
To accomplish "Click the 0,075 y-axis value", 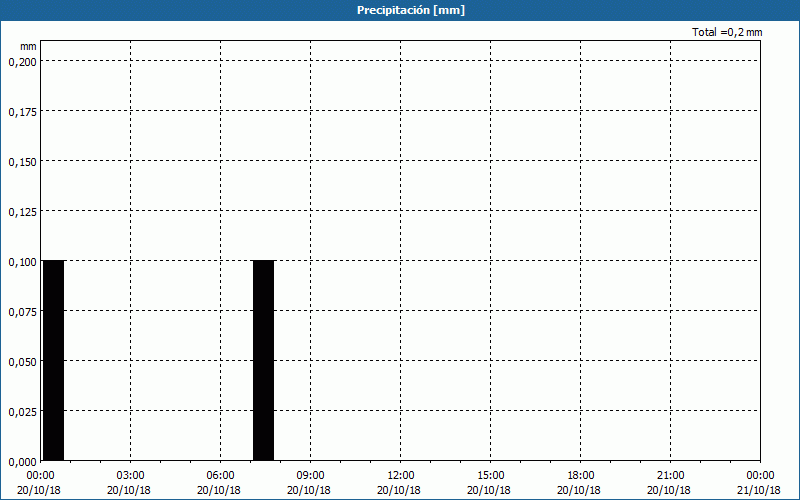I will tap(22, 312).
